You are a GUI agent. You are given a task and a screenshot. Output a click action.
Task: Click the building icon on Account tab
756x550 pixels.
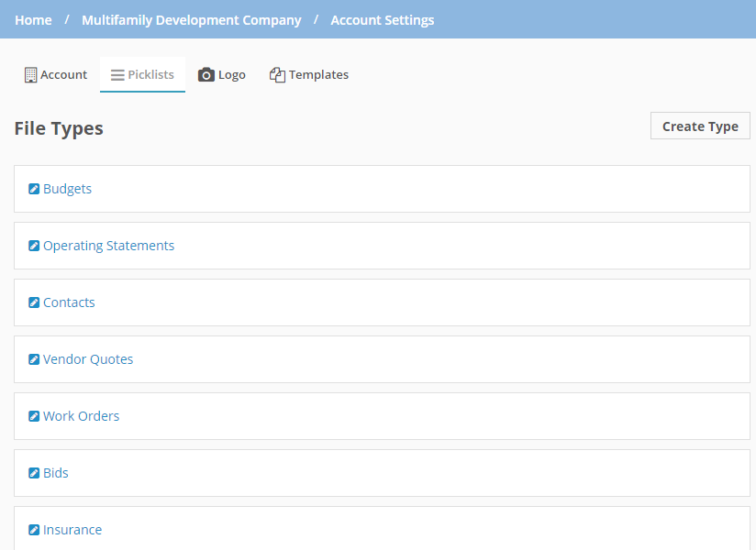coord(31,74)
